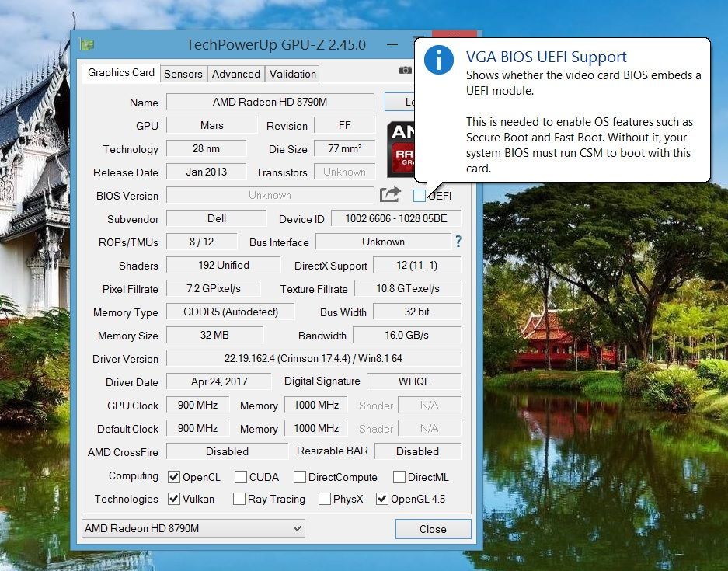Image resolution: width=728 pixels, height=571 pixels.
Task: Click the Shaders value 192 Unified
Action: coord(224,265)
